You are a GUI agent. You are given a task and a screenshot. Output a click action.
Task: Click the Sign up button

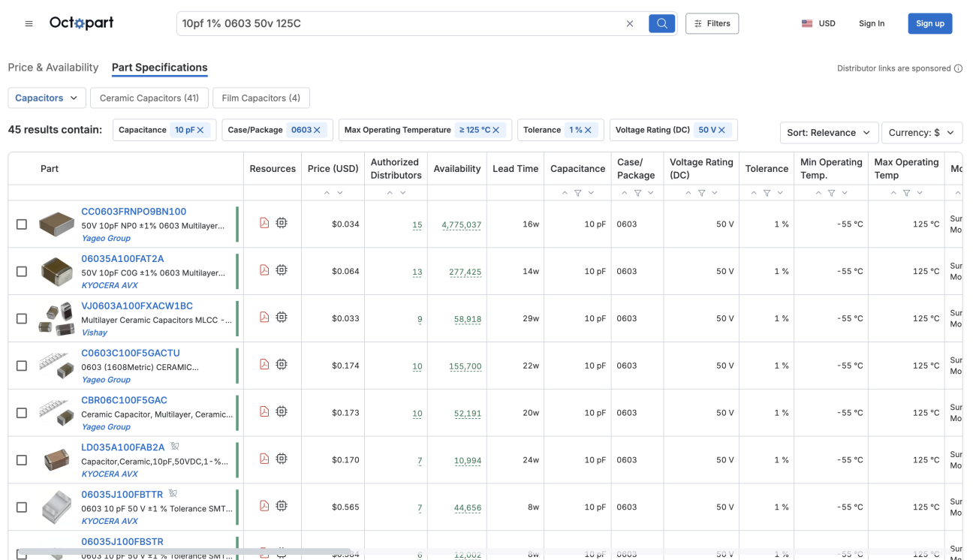coord(929,23)
